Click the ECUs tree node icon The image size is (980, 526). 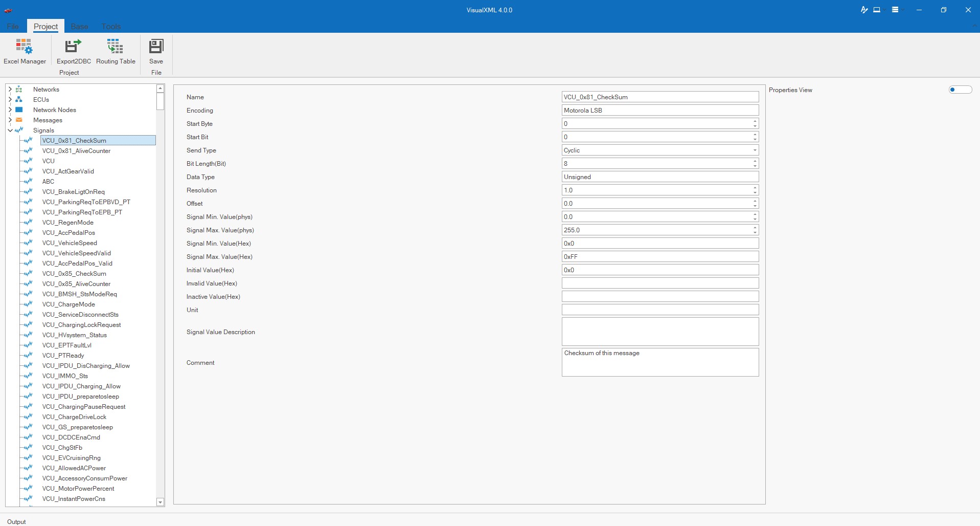click(x=19, y=100)
